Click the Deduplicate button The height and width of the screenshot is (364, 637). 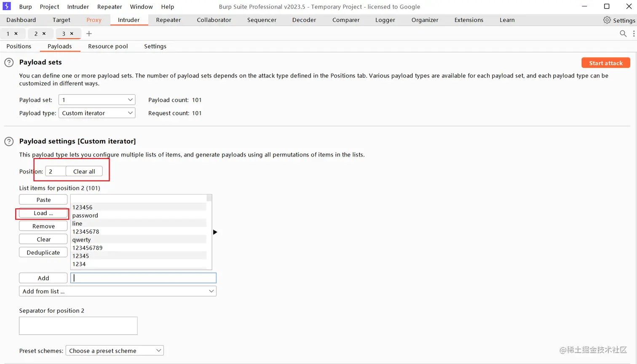click(x=43, y=252)
